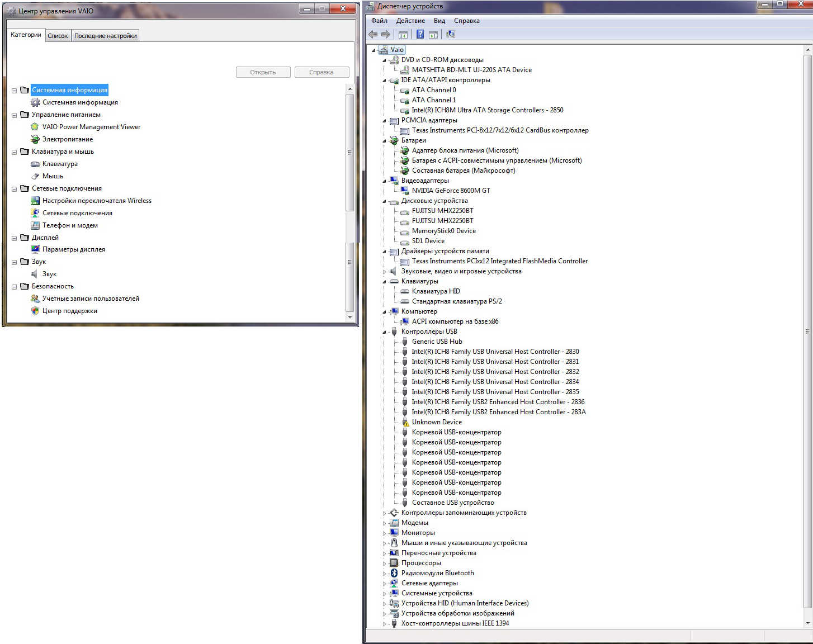Click the show/hide console tree toolbar icon
813x644 pixels.
pyautogui.click(x=403, y=34)
